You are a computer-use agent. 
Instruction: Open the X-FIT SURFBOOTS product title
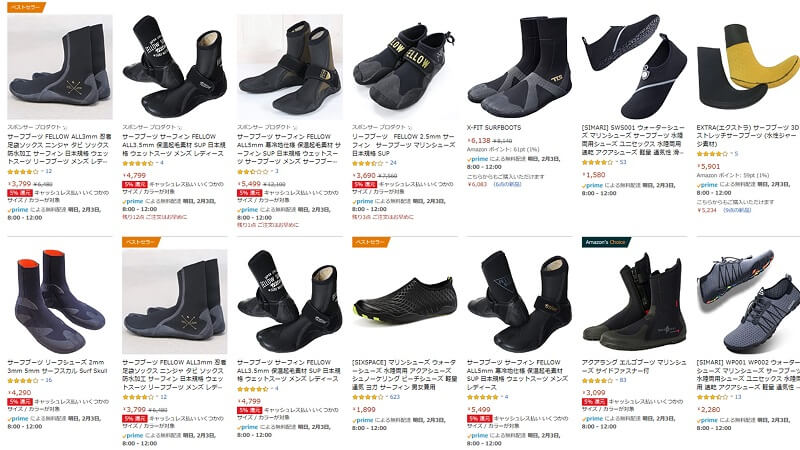(x=494, y=128)
